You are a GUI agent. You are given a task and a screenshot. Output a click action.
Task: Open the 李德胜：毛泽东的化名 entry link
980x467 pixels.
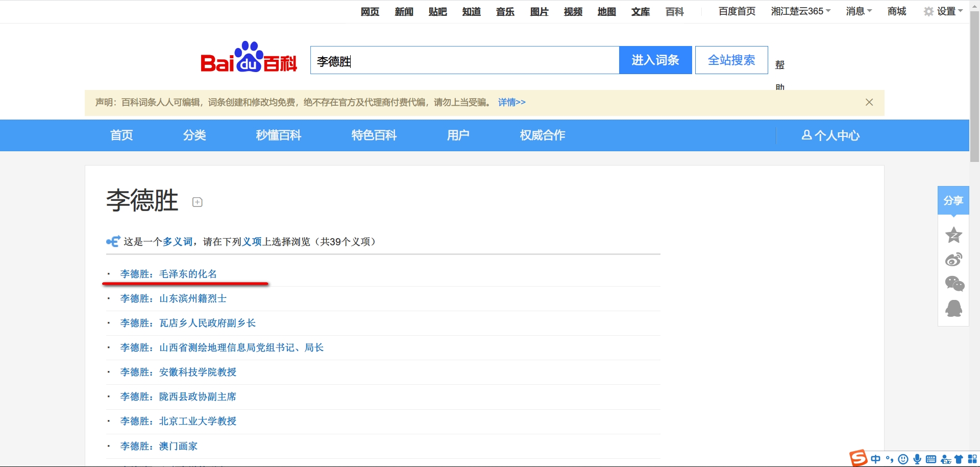168,274
